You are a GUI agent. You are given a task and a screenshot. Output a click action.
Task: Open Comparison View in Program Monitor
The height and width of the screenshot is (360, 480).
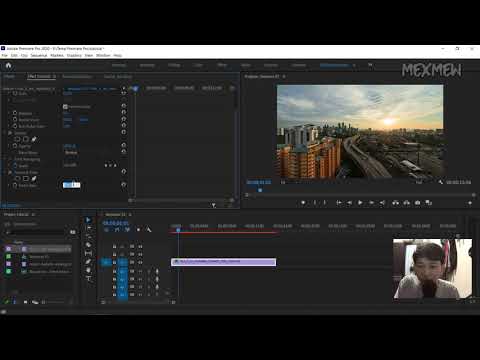(429, 203)
